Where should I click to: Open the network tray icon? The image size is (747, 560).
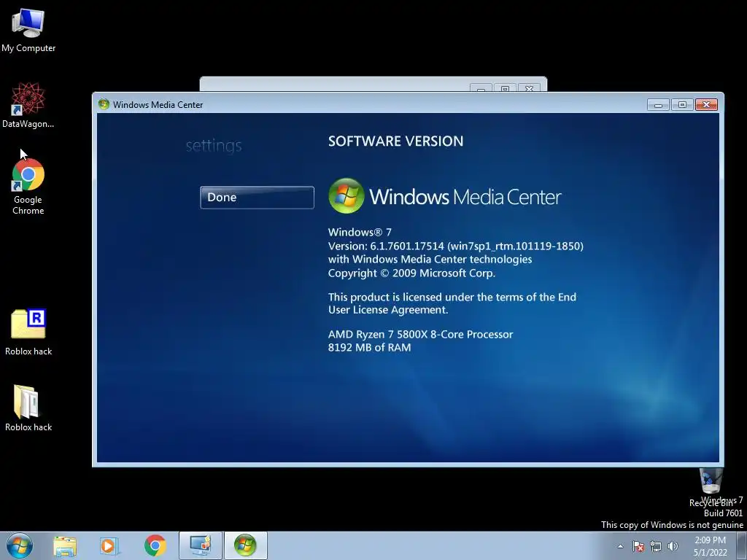[656, 546]
